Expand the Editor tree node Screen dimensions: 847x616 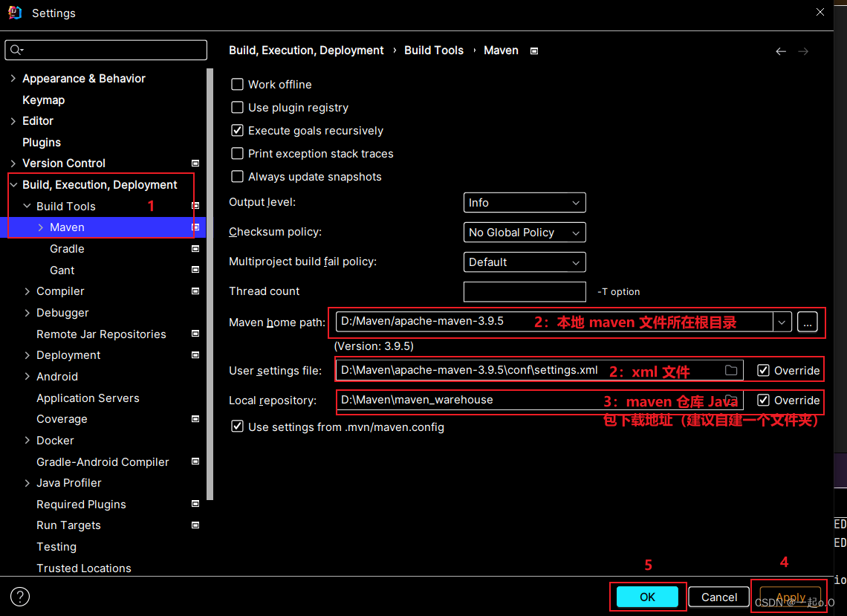coord(13,121)
